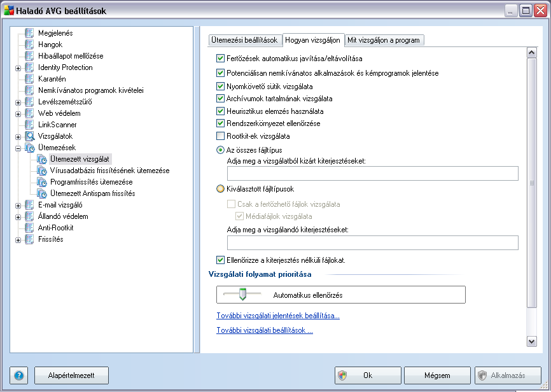551x392 pixels.
Task: Click the Anti-Rootkit icon
Action: pos(29,228)
